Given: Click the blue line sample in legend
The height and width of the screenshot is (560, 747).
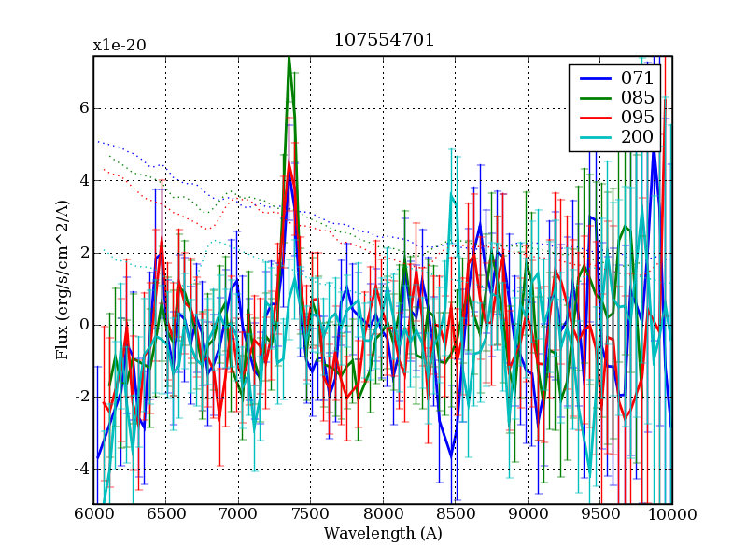Looking at the screenshot, I should point(595,78).
